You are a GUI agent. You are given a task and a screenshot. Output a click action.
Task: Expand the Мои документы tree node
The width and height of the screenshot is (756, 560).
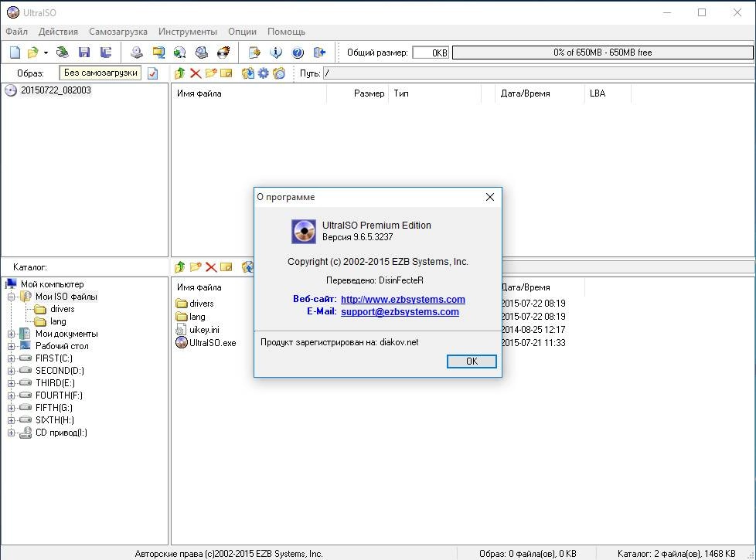pyautogui.click(x=11, y=334)
